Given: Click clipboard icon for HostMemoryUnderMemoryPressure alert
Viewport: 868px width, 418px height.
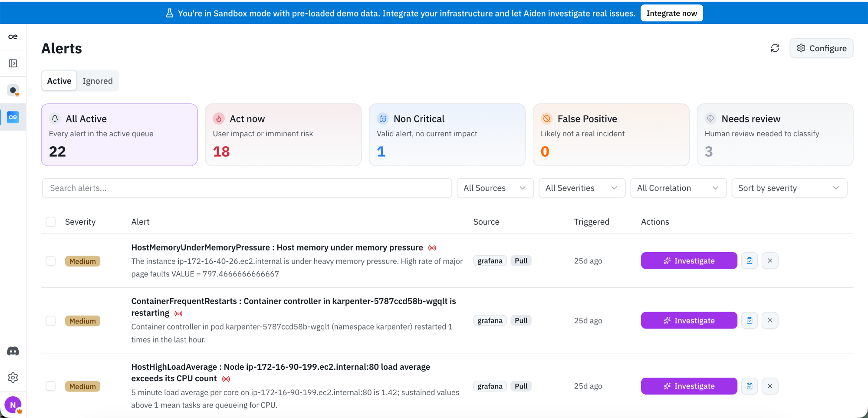Looking at the screenshot, I should point(750,261).
